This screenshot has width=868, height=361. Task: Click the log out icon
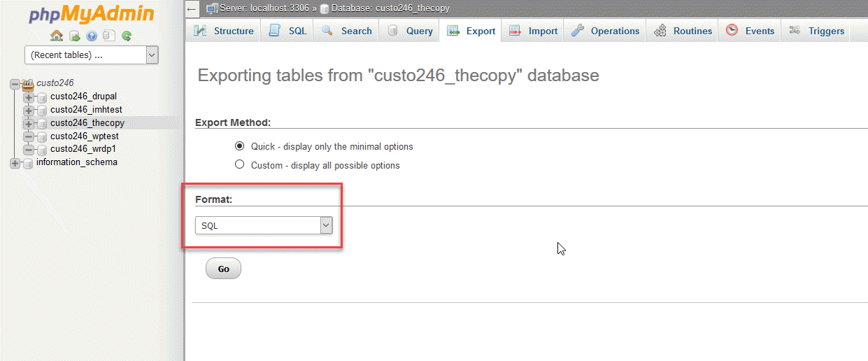pos(74,36)
